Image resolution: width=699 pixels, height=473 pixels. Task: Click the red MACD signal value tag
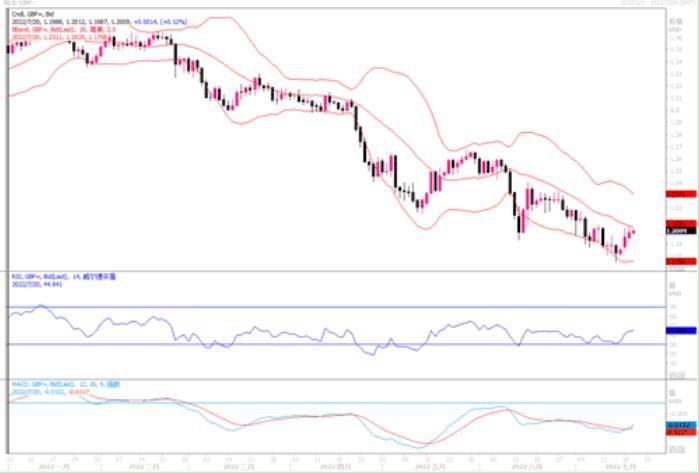(681, 432)
